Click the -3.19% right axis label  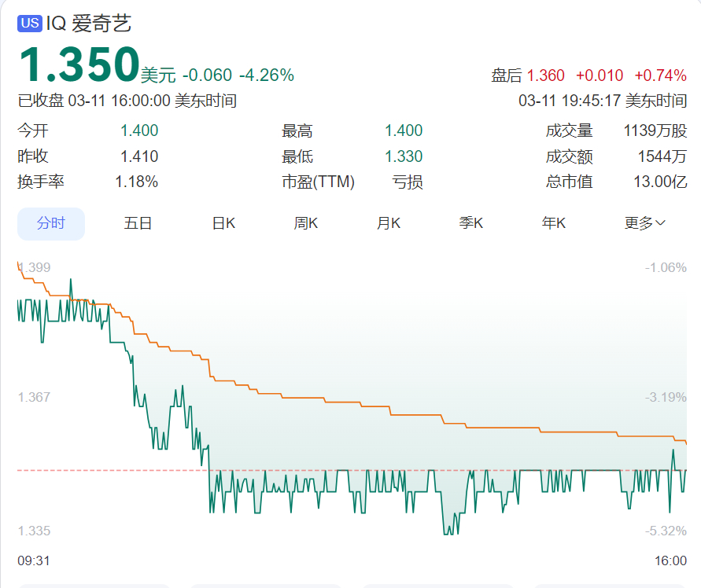pyautogui.click(x=666, y=397)
